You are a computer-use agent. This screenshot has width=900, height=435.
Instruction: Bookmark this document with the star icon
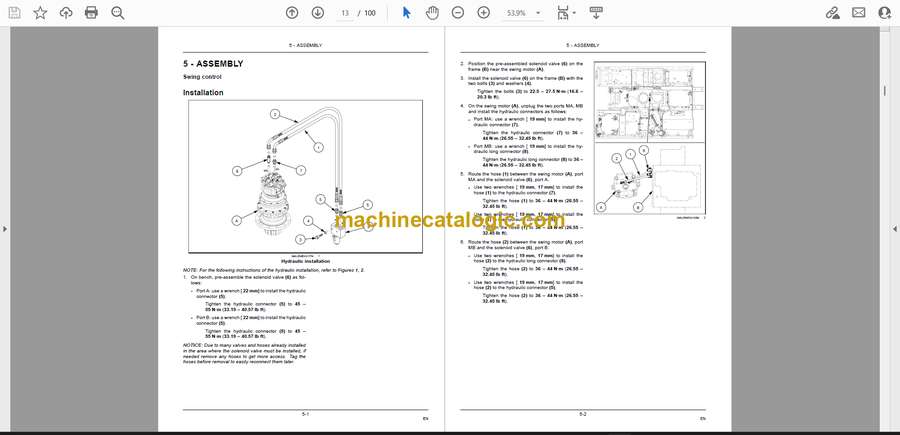click(40, 13)
